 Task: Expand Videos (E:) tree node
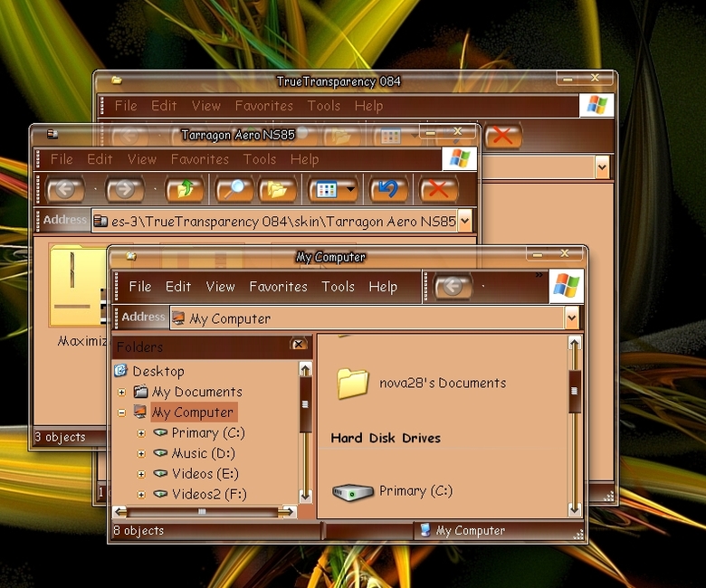(141, 474)
